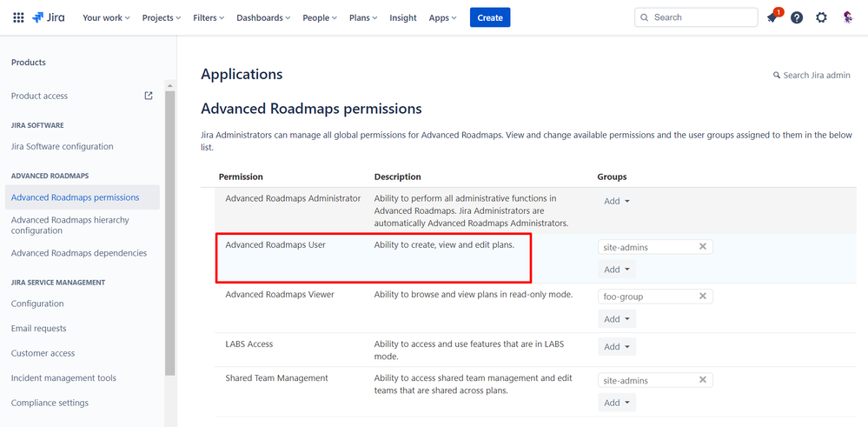The image size is (868, 427).
Task: Open the Plans menu
Action: pos(363,17)
